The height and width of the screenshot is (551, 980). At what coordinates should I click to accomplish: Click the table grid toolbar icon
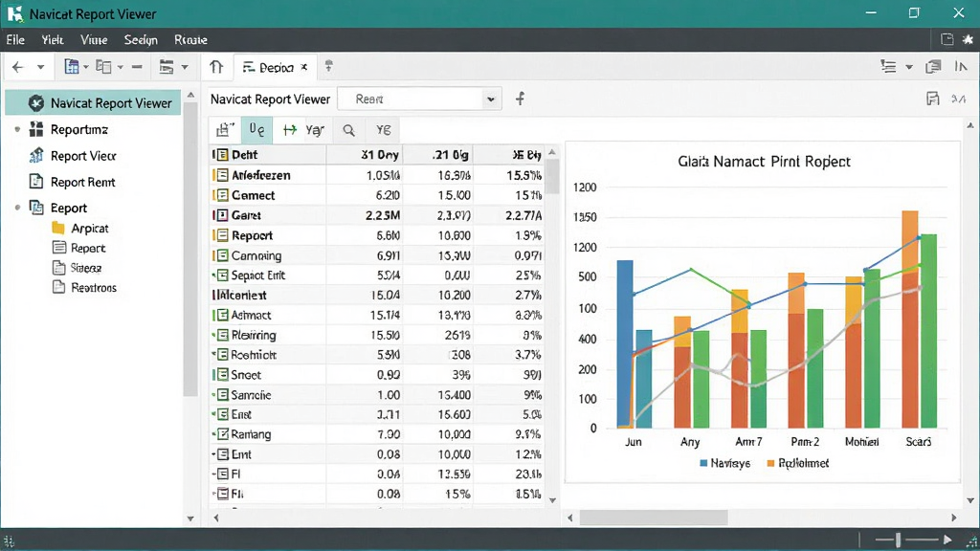[72, 67]
